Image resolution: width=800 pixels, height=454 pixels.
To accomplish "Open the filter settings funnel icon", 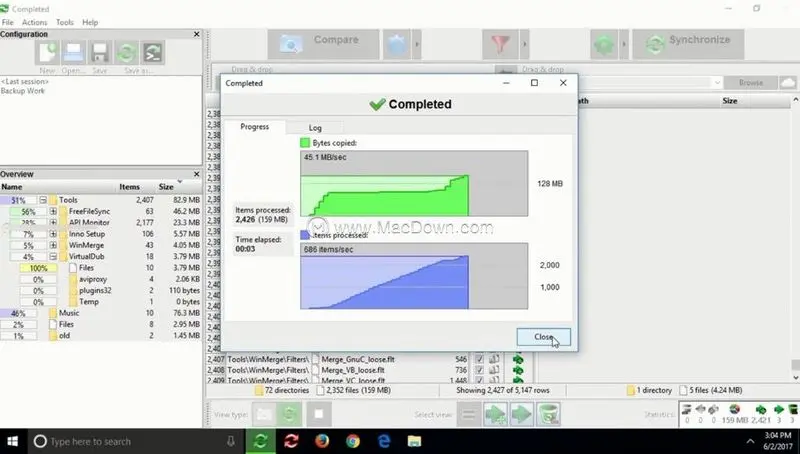I will (x=500, y=44).
